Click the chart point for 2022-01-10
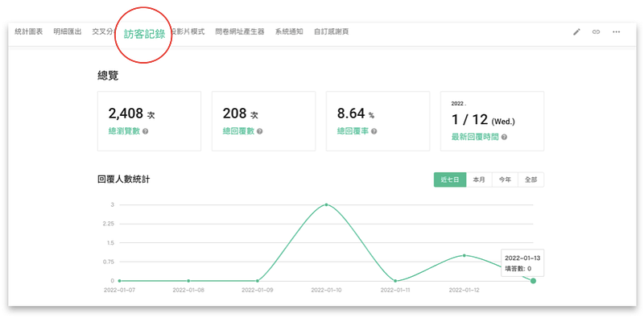 (326, 204)
